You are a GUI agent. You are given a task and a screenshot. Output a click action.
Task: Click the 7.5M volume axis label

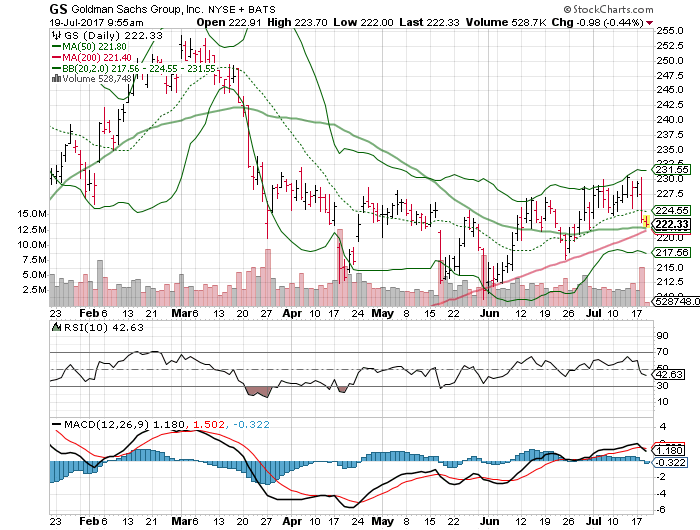tap(34, 260)
